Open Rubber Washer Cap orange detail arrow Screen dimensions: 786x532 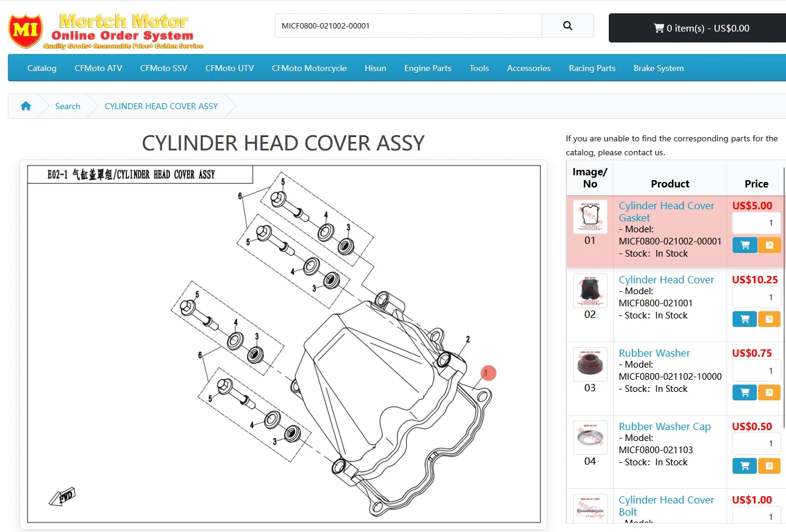[x=769, y=466]
